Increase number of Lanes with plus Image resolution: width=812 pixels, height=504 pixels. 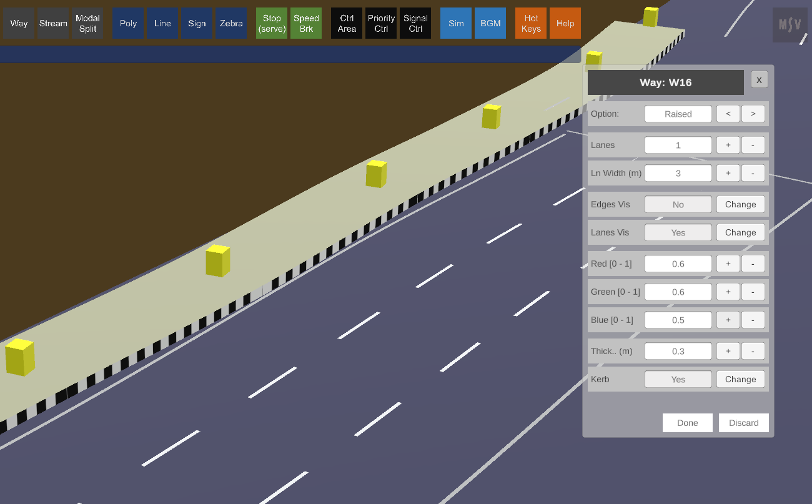pos(728,145)
